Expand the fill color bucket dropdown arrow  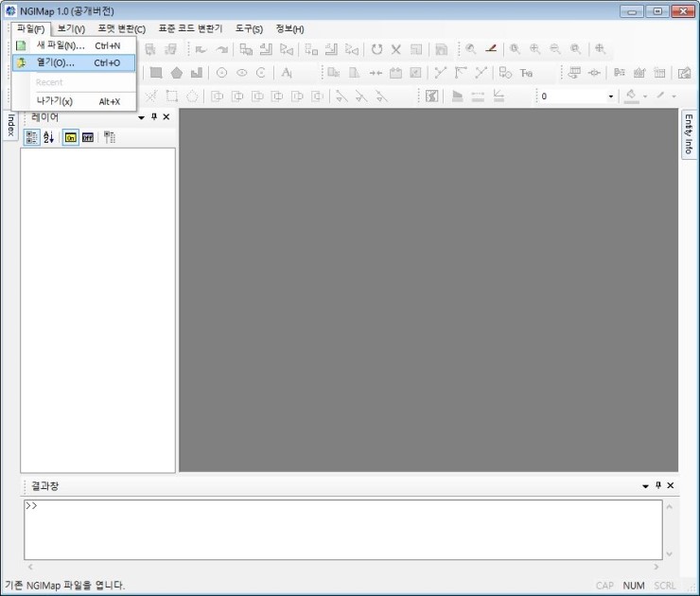[645, 96]
